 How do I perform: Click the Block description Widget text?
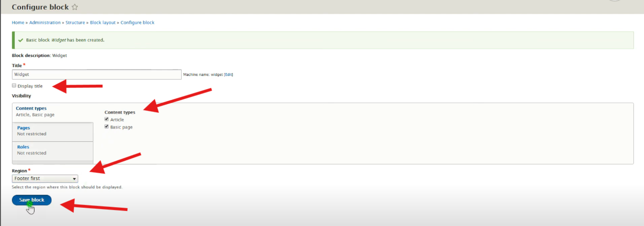tap(39, 56)
